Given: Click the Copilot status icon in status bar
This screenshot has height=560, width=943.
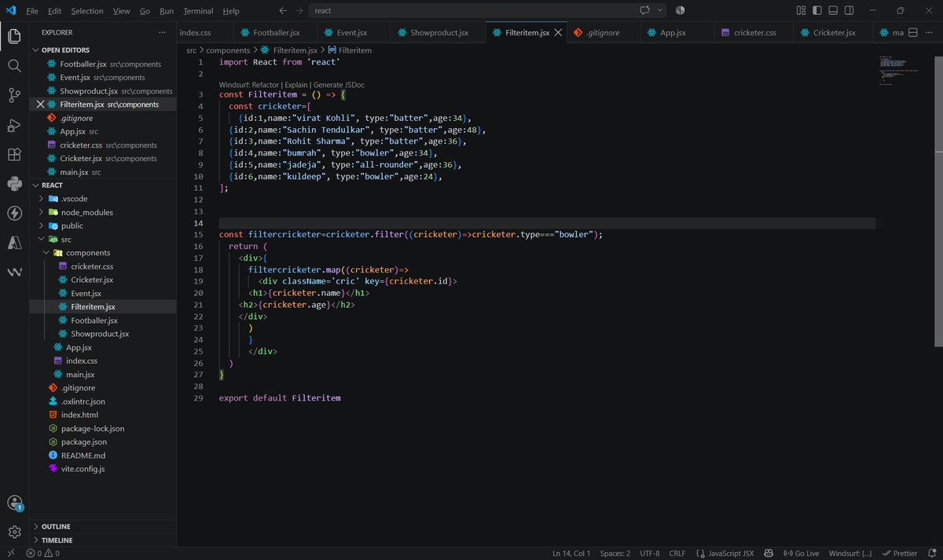Looking at the screenshot, I should (769, 553).
